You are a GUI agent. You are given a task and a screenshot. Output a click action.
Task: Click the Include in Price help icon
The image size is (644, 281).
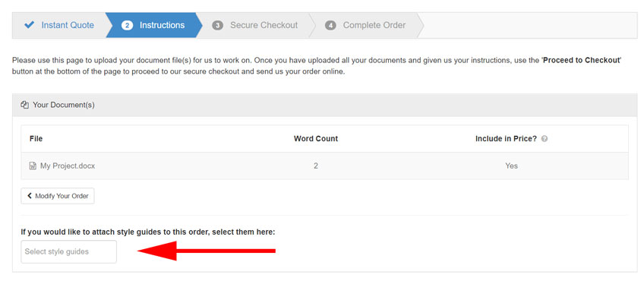click(x=545, y=139)
